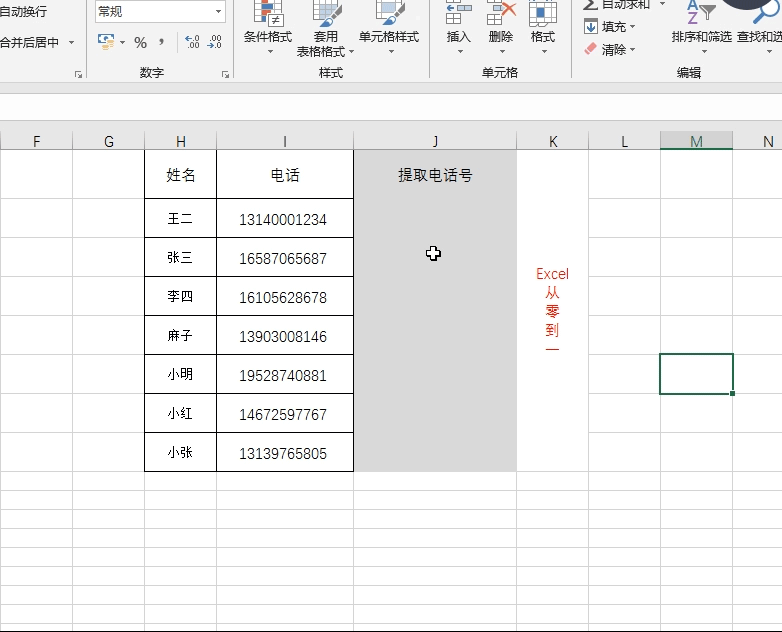Select phone cell 16105628678

(285, 296)
